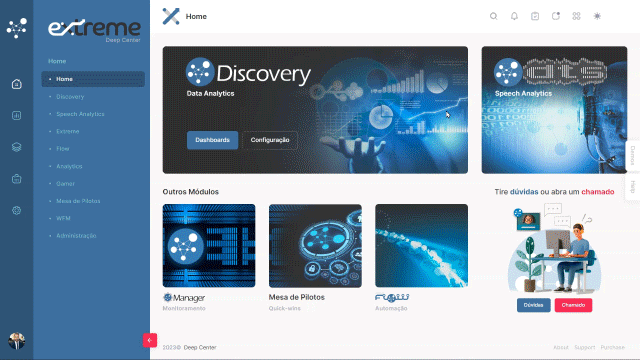The image size is (640, 360).
Task: Click the About footer link
Action: click(x=561, y=347)
